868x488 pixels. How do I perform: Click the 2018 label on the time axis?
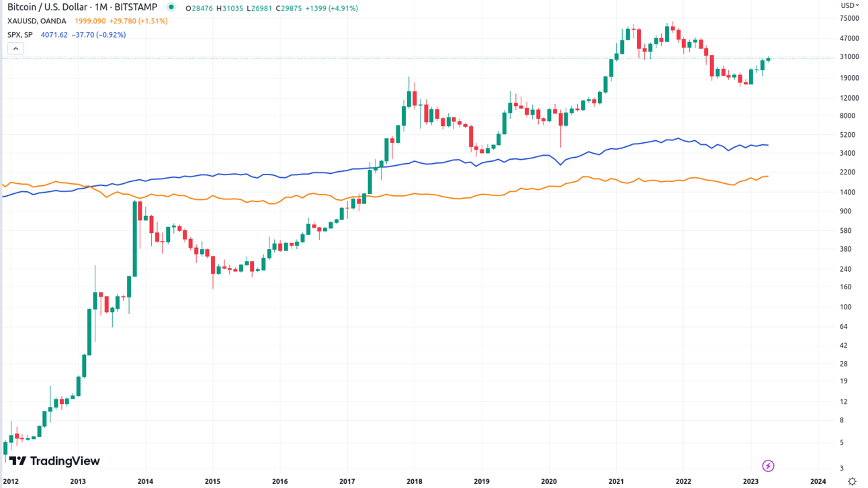(x=415, y=481)
